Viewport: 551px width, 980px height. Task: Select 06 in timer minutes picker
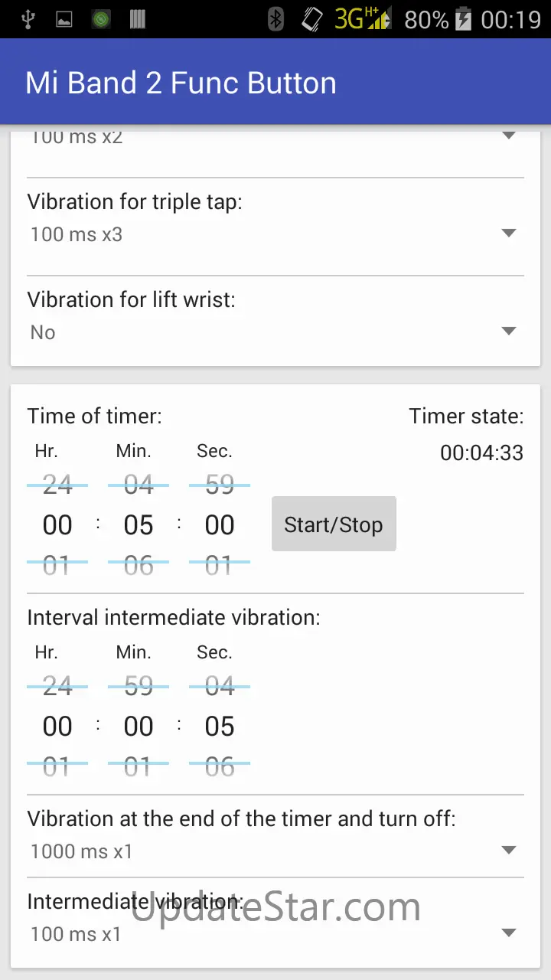tap(139, 566)
